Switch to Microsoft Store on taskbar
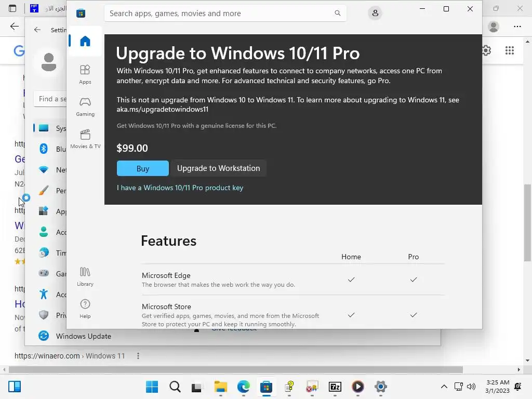532x399 pixels. [267, 387]
